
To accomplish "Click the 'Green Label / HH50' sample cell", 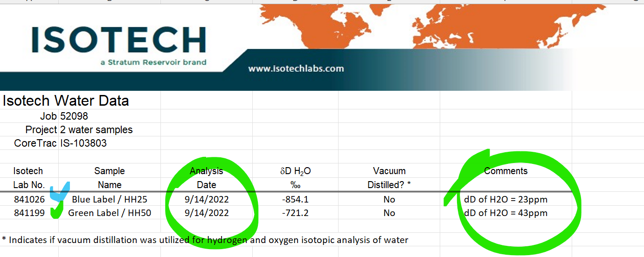I will [110, 213].
